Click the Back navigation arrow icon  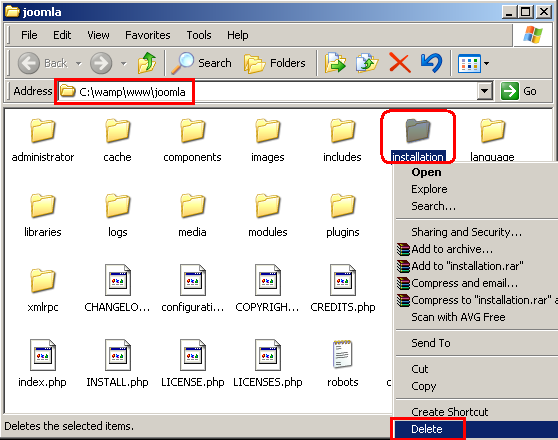28,63
